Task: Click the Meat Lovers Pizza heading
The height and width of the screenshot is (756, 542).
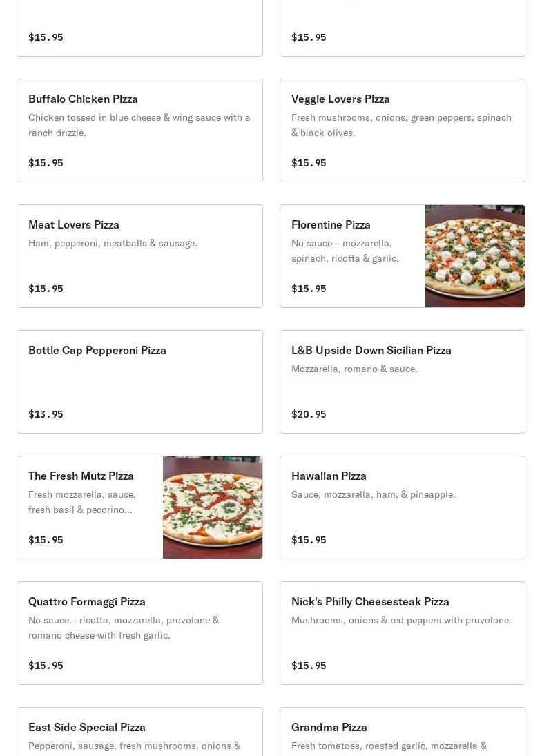Action: coord(74,224)
